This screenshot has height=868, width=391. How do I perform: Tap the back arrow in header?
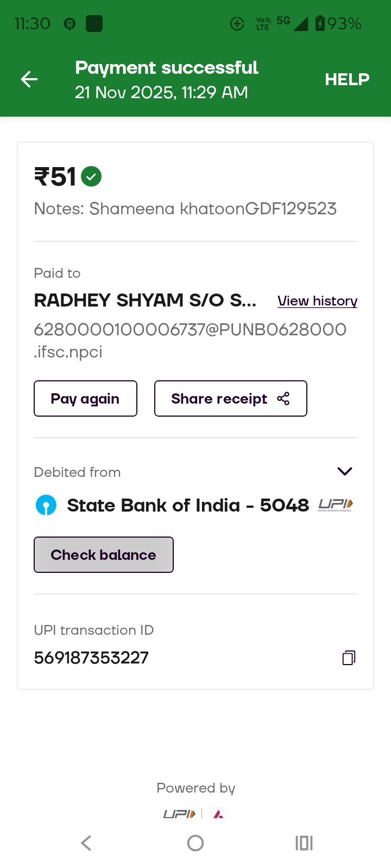29,80
